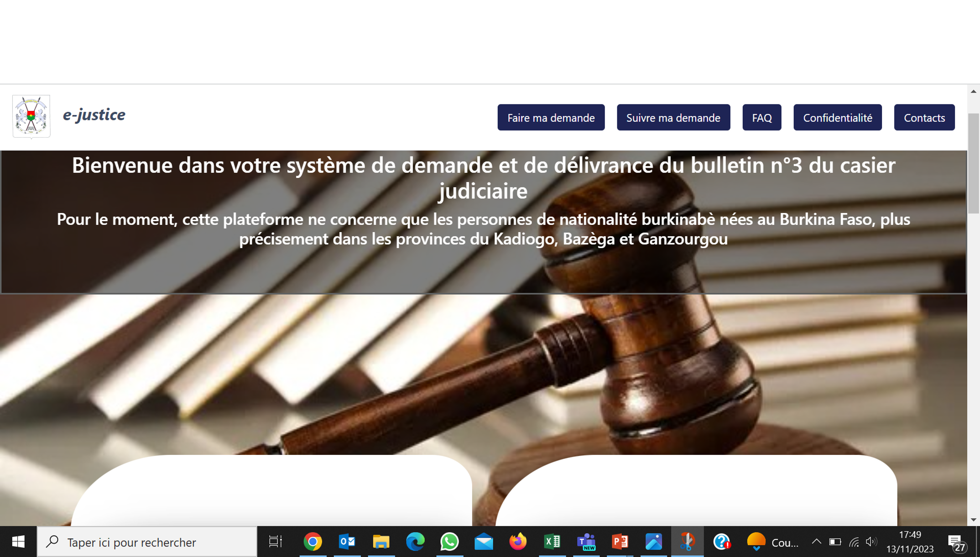The height and width of the screenshot is (557, 980).
Task: Open Google Chrome from the taskbar
Action: 313,542
